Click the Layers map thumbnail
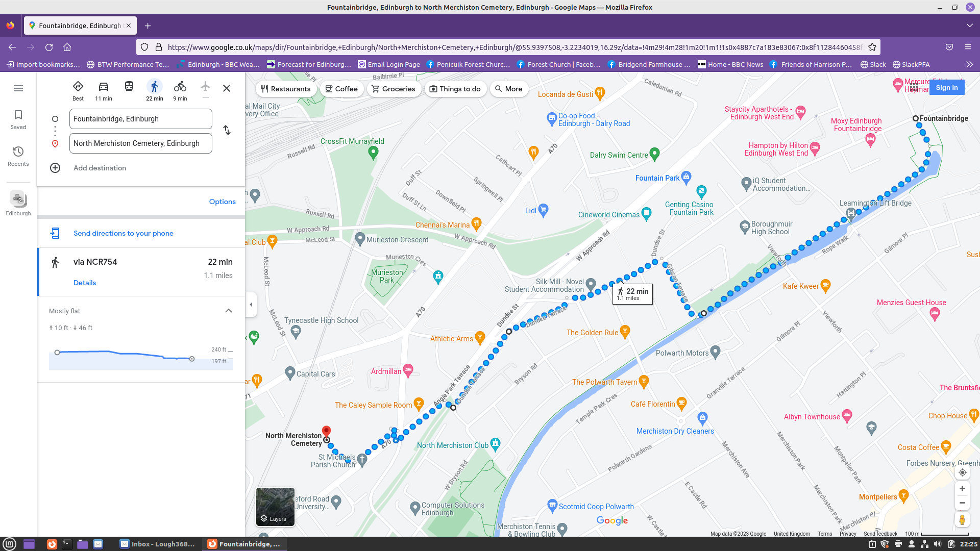Viewport: 980px width, 551px height. click(x=275, y=507)
